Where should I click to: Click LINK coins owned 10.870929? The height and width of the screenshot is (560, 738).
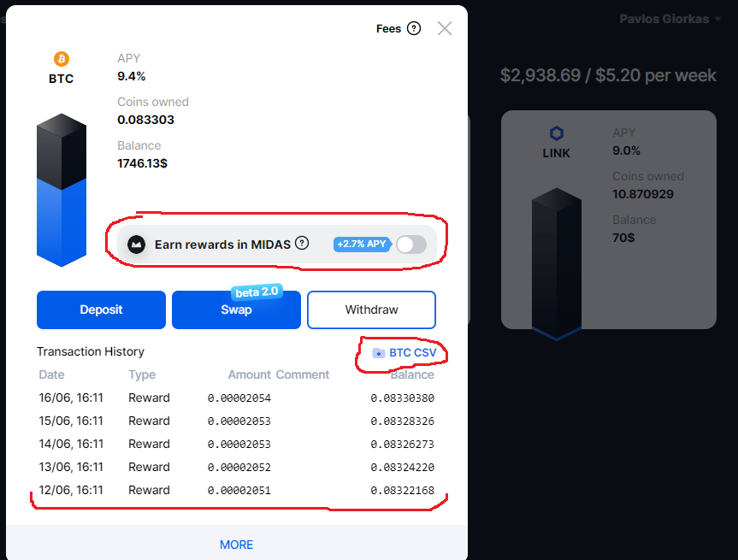tap(643, 194)
